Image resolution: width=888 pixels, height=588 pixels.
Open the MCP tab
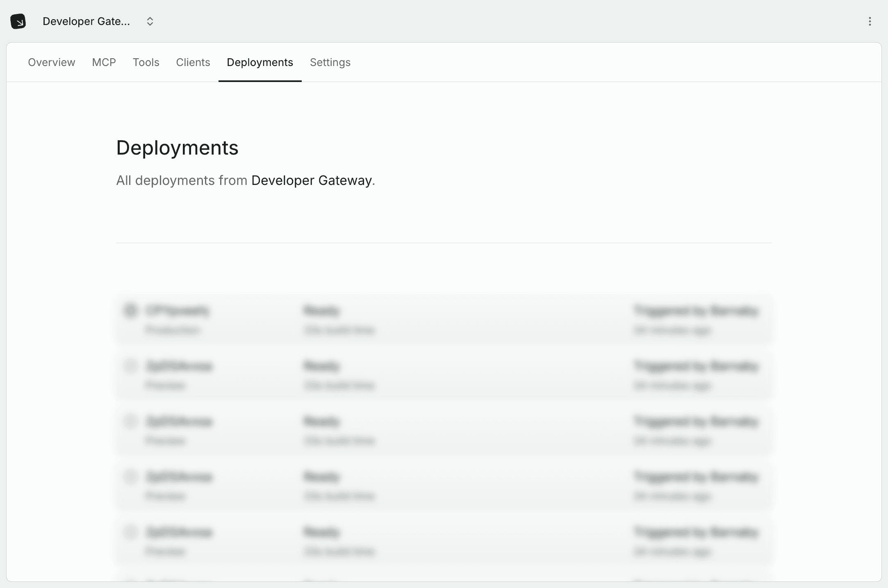point(104,62)
